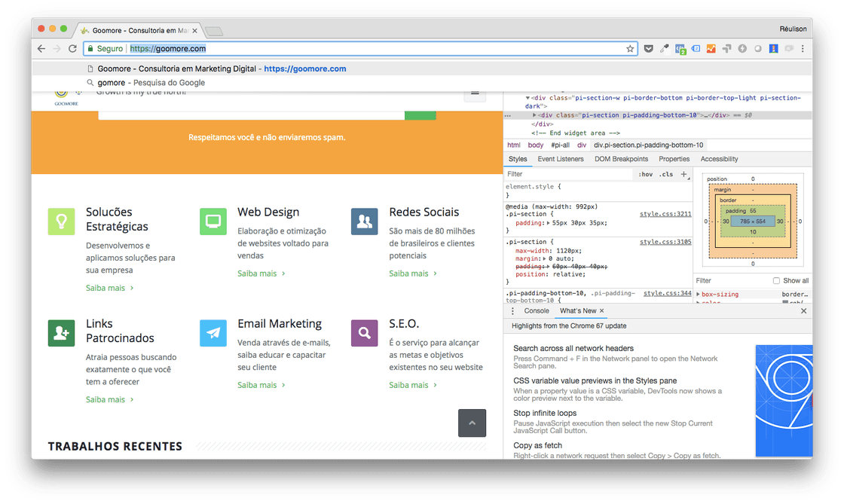Click the bookmark star in the address bar
This screenshot has height=504, width=844.
(x=630, y=49)
